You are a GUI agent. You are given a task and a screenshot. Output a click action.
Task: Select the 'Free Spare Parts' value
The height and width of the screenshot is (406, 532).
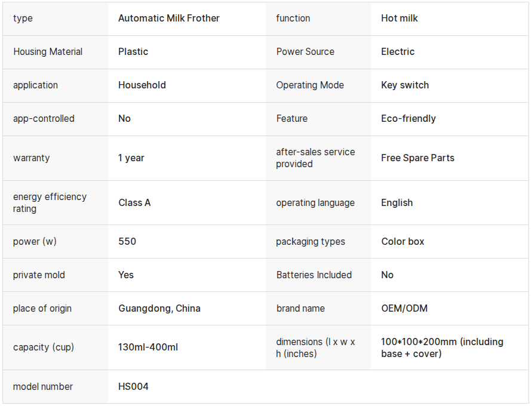tap(417, 158)
